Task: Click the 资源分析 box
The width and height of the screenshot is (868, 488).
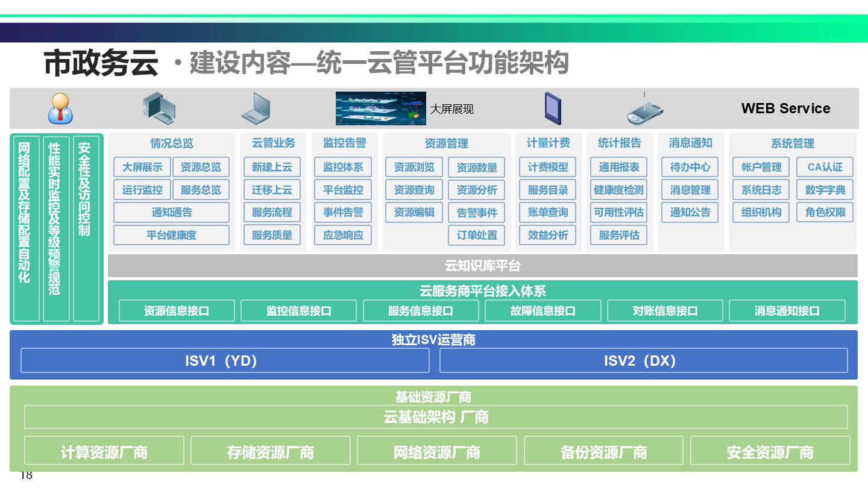Action: [476, 190]
